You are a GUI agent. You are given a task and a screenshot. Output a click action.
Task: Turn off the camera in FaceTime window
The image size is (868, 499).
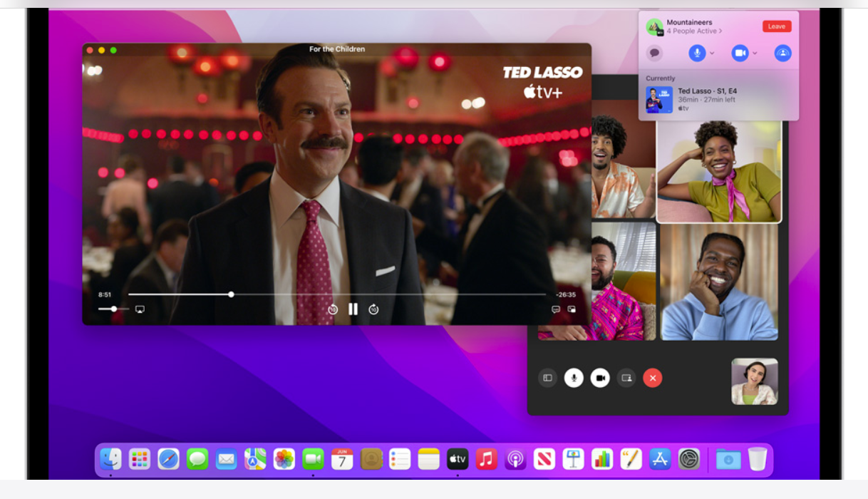[x=600, y=378]
